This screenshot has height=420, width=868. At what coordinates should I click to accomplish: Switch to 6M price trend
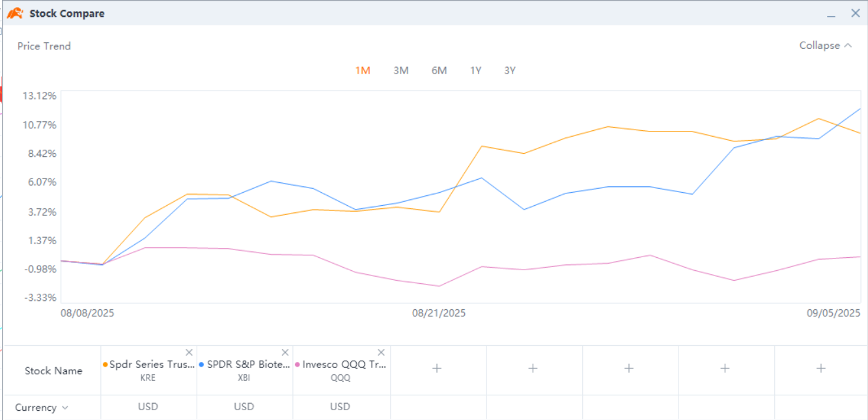pos(439,70)
